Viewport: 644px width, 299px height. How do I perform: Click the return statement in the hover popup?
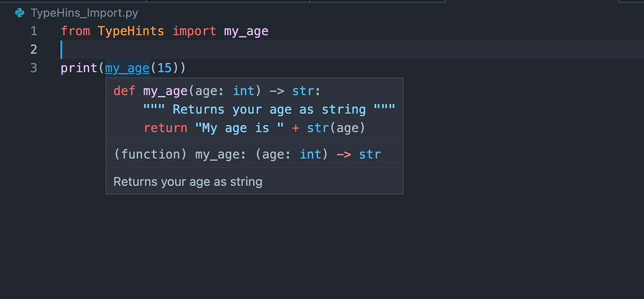[254, 128]
